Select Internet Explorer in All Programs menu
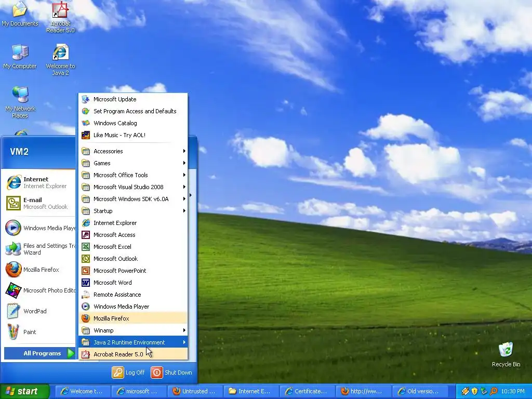The height and width of the screenshot is (399, 532). point(133,223)
